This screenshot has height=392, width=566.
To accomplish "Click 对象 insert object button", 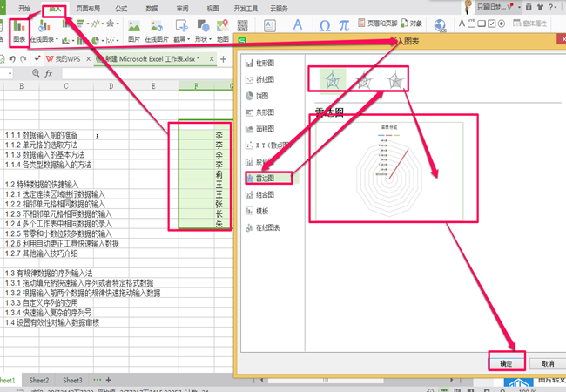I will tap(412, 24).
